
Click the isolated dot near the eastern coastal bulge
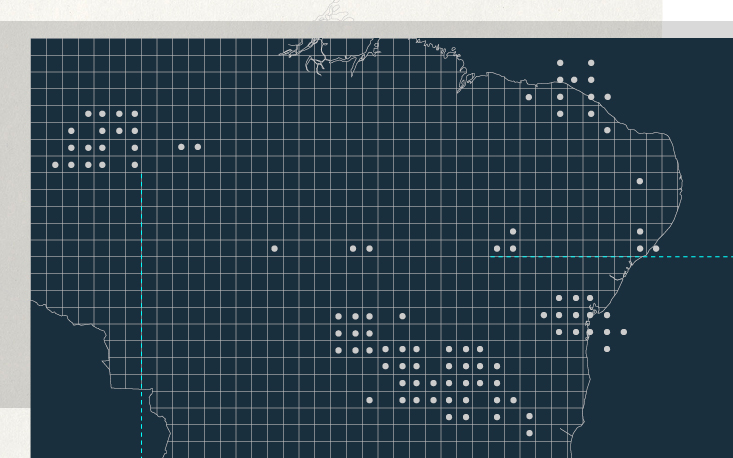pyautogui.click(x=640, y=181)
